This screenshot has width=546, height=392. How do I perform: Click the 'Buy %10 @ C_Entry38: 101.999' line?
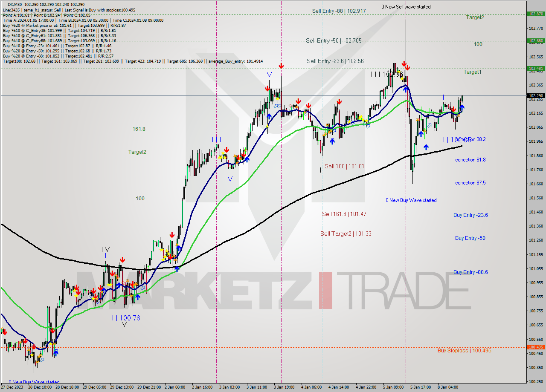tap(59, 30)
